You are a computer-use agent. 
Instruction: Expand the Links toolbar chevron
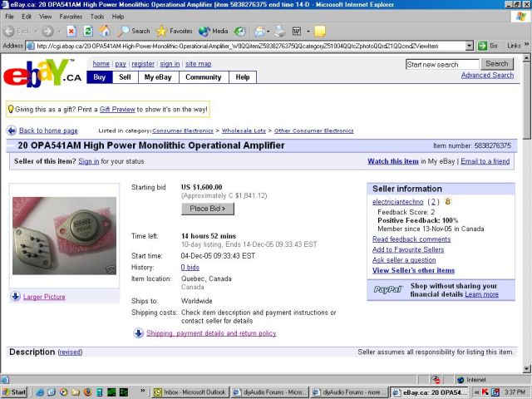[x=526, y=44]
